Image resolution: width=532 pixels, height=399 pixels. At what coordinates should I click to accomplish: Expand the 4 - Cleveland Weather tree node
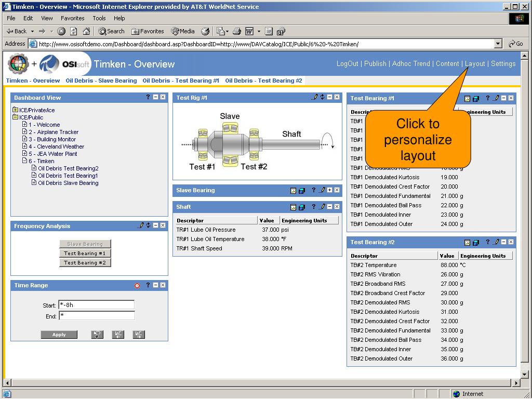pos(24,146)
